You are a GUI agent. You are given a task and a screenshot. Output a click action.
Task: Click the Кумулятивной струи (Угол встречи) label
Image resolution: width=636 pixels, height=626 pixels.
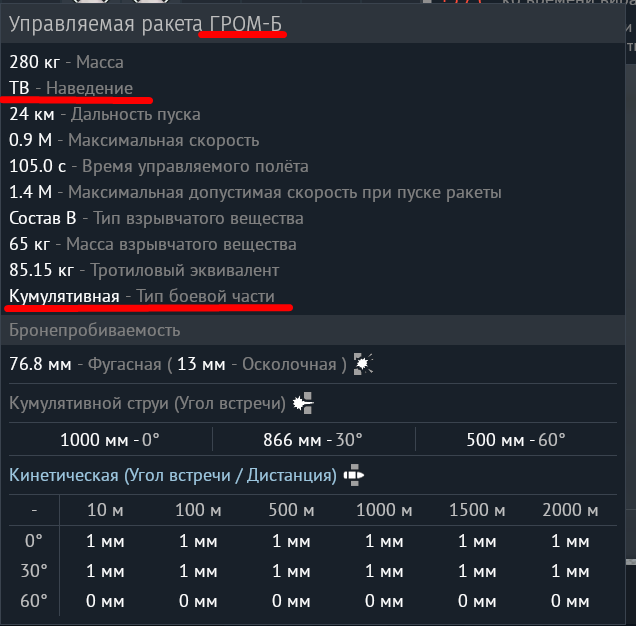147,403
